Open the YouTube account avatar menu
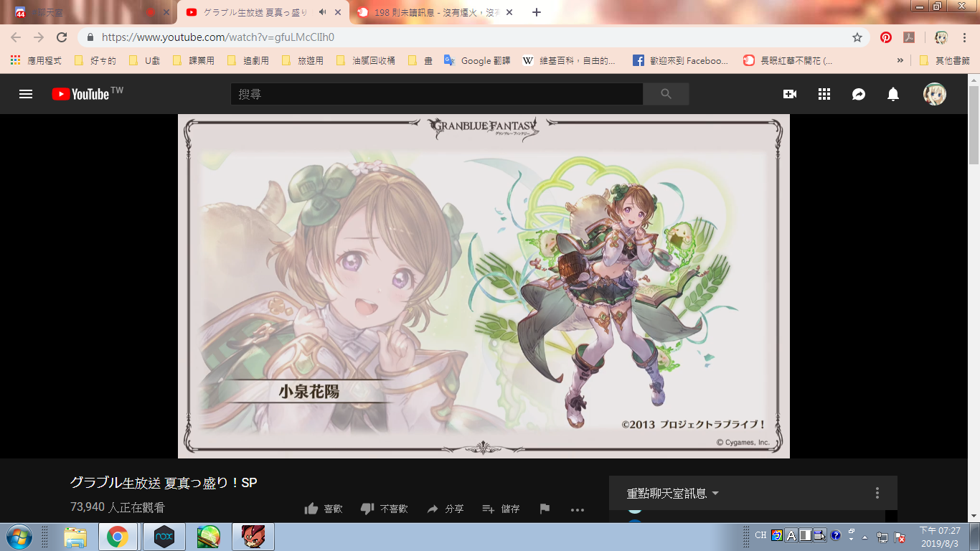Image resolution: width=980 pixels, height=551 pixels. (x=935, y=94)
